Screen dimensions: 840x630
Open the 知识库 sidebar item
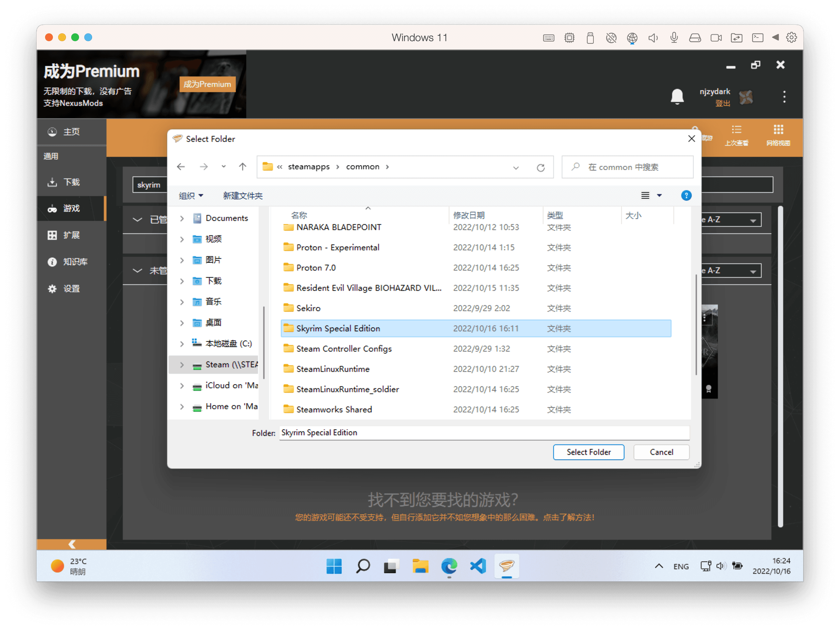click(x=72, y=262)
